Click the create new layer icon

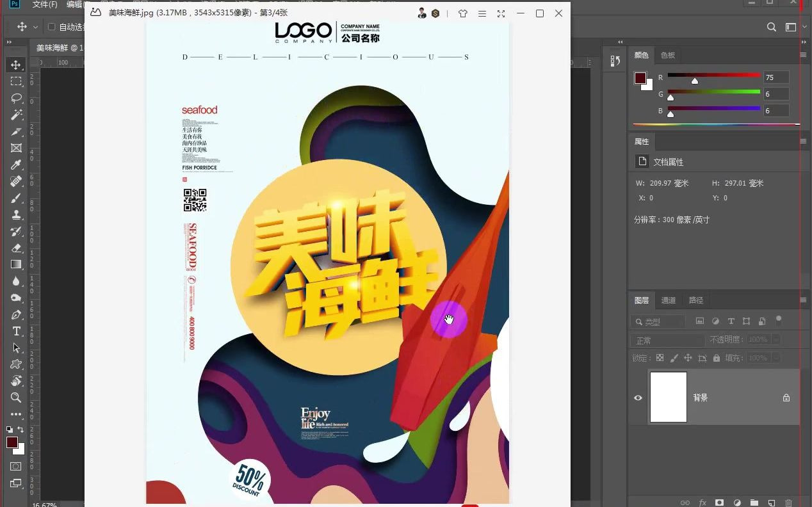click(772, 503)
